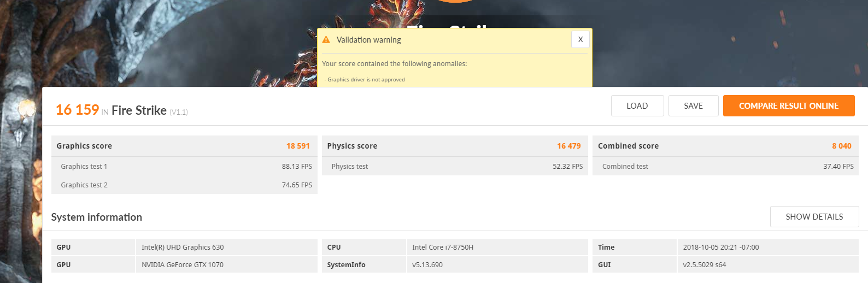Close the Validation warning popup
The width and height of the screenshot is (868, 283).
pos(580,39)
